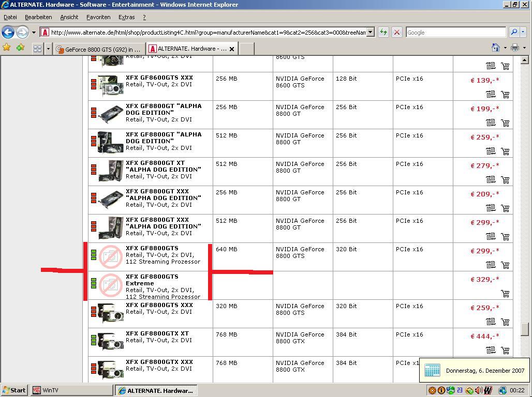Expand the tab list dropdown arrow

click(48, 49)
